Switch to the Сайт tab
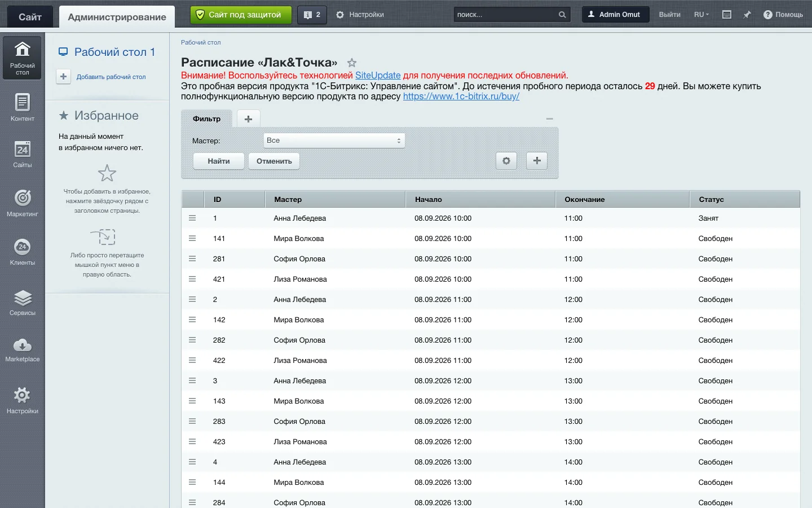The image size is (812, 508). tap(30, 17)
